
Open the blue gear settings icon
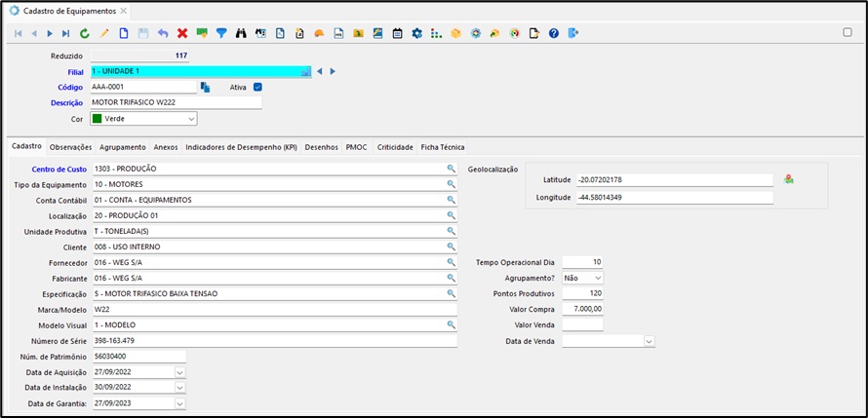point(416,34)
